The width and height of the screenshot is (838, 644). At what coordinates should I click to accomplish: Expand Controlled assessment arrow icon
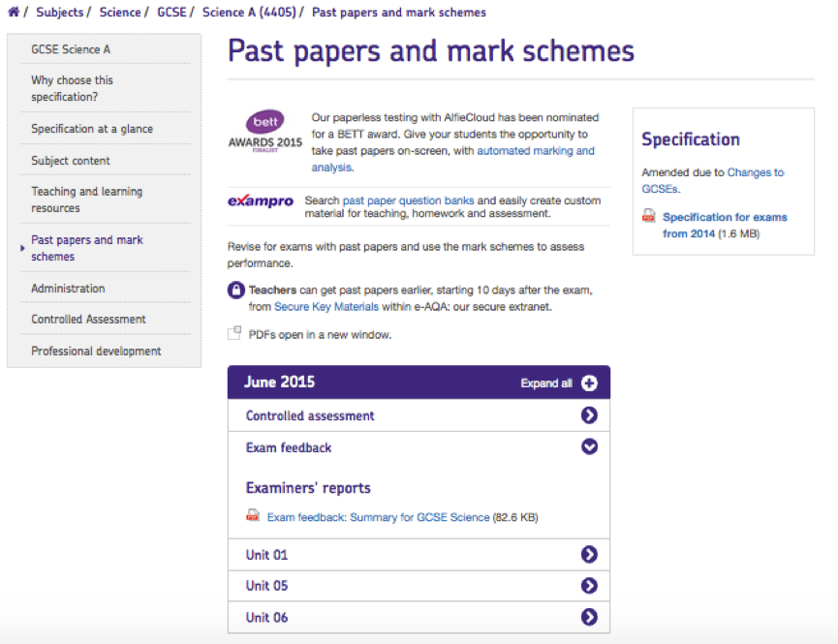(x=589, y=415)
